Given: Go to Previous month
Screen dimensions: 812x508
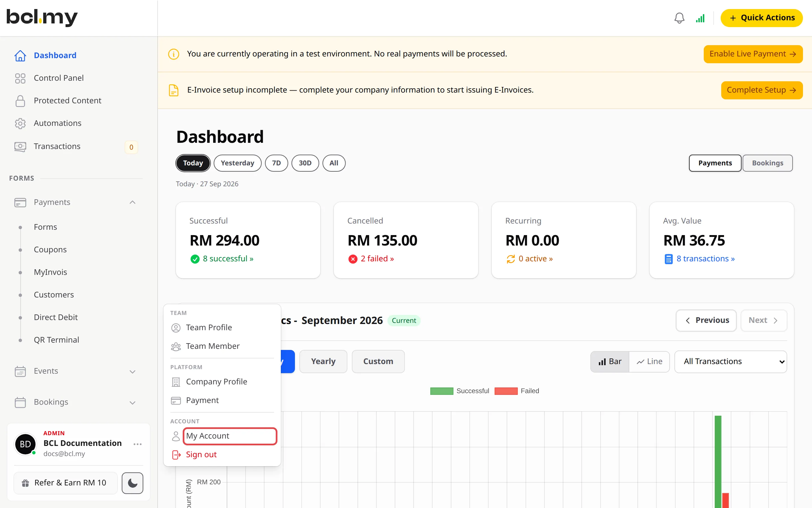Looking at the screenshot, I should [706, 321].
